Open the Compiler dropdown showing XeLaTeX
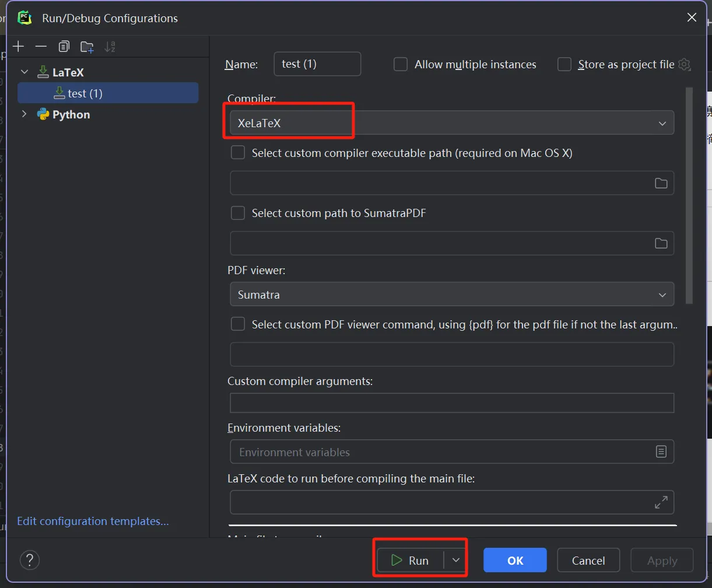The width and height of the screenshot is (712, 588). 452,123
